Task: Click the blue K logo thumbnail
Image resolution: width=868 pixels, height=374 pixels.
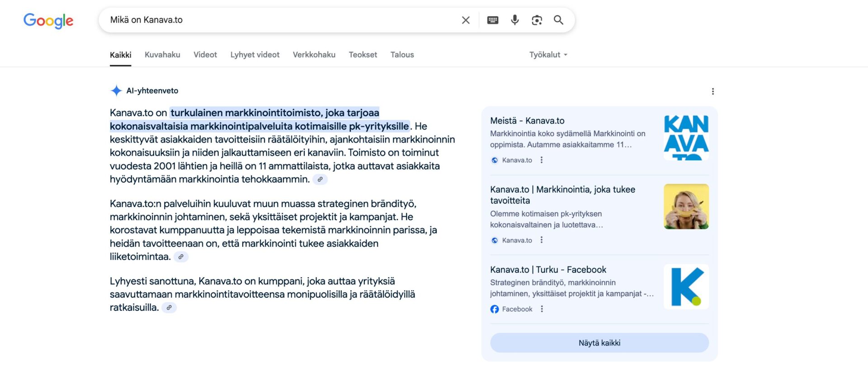Action: [x=686, y=287]
